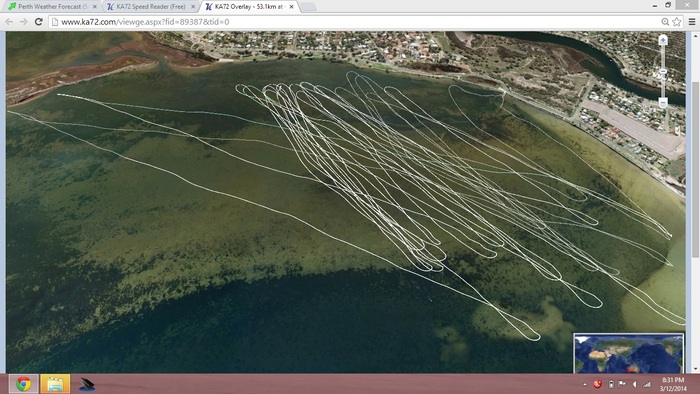Screen dimensions: 700x394
Task: Show hidden system tray icons
Action: [585, 384]
